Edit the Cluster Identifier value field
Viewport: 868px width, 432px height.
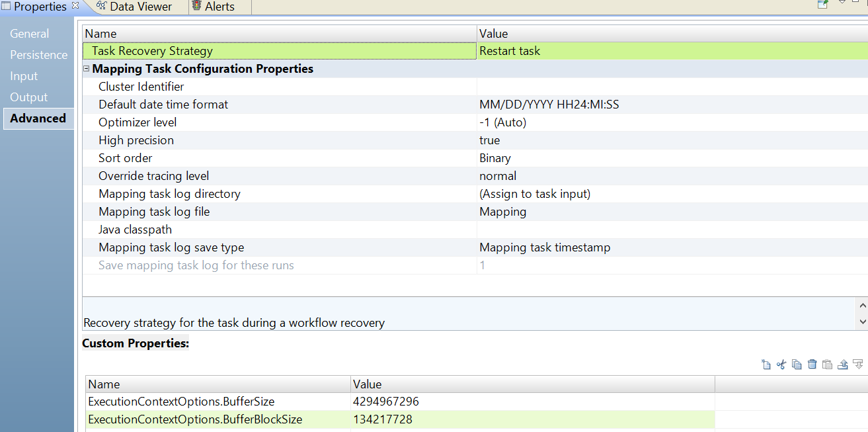point(672,87)
